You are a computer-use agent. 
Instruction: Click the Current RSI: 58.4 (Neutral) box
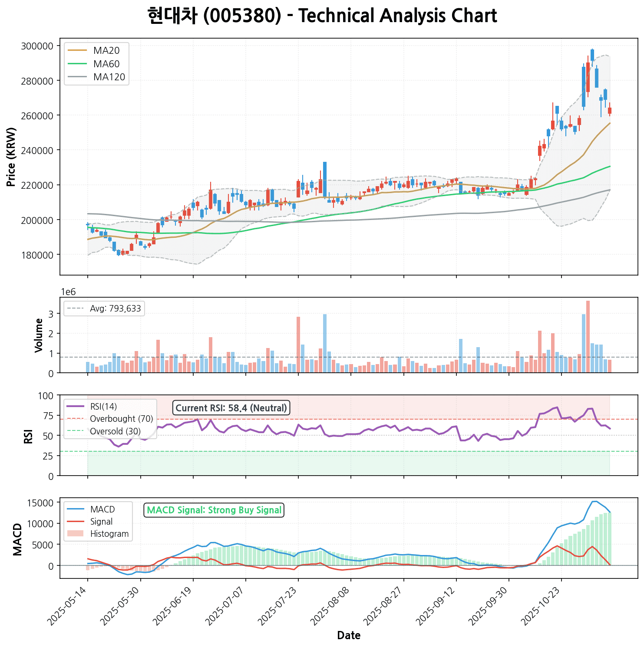coord(231,408)
